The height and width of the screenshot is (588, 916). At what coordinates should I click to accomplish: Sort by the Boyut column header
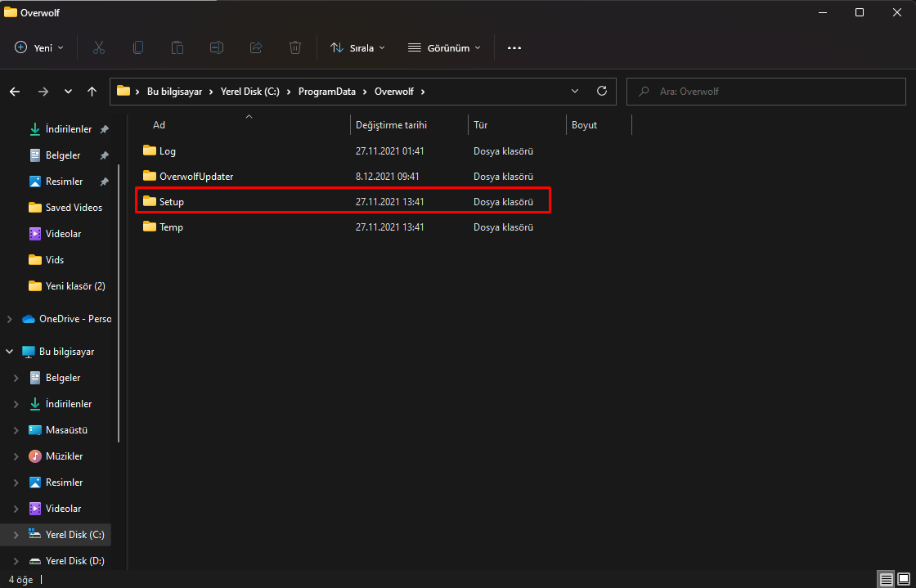pyautogui.click(x=584, y=125)
